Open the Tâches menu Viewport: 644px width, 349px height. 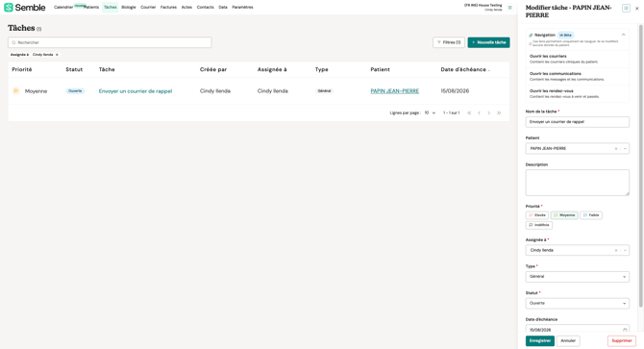pyautogui.click(x=111, y=8)
